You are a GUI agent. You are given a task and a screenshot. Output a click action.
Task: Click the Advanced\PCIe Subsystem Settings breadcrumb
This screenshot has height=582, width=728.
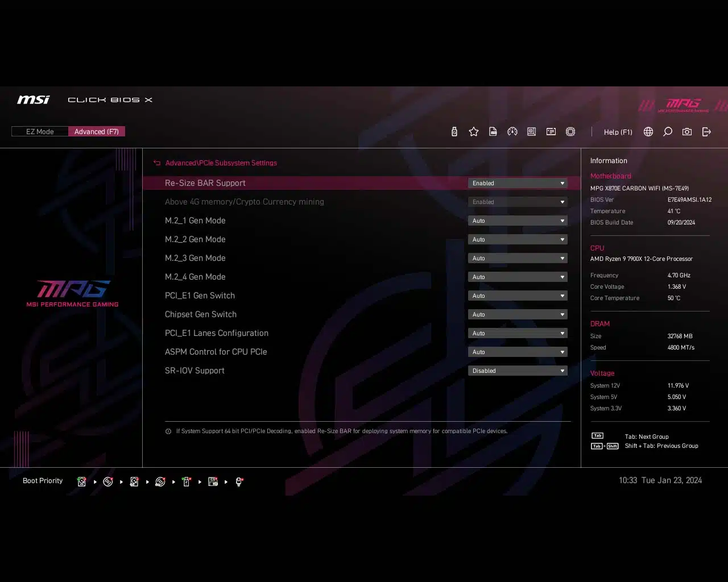click(x=221, y=163)
